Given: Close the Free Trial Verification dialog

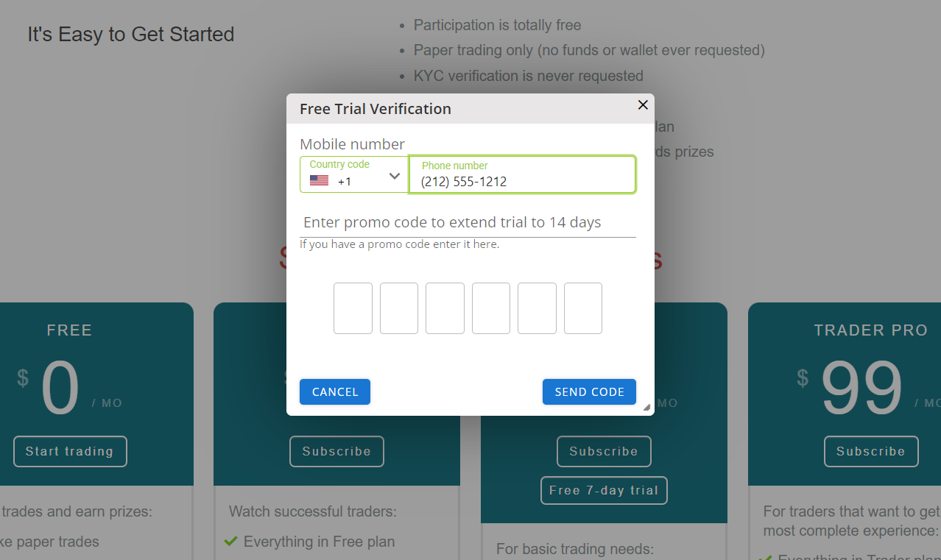Looking at the screenshot, I should (643, 105).
